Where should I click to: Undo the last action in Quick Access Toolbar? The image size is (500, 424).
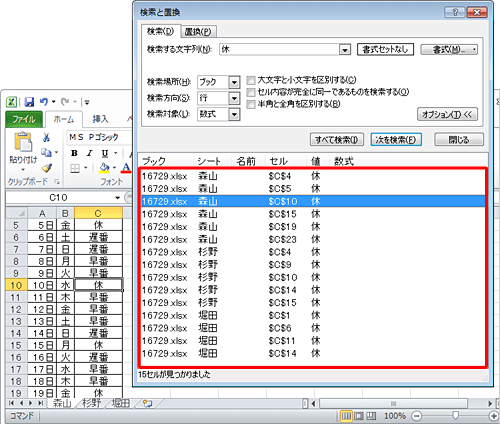(44, 102)
